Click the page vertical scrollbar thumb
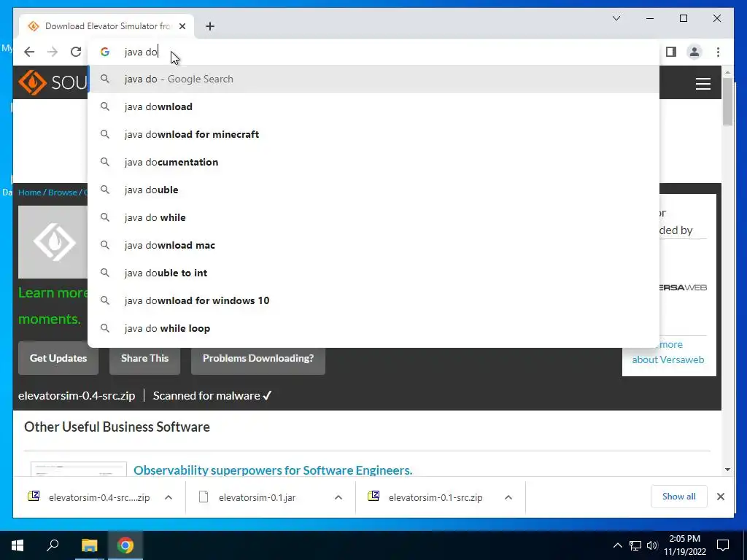The width and height of the screenshot is (747, 560). click(x=727, y=101)
